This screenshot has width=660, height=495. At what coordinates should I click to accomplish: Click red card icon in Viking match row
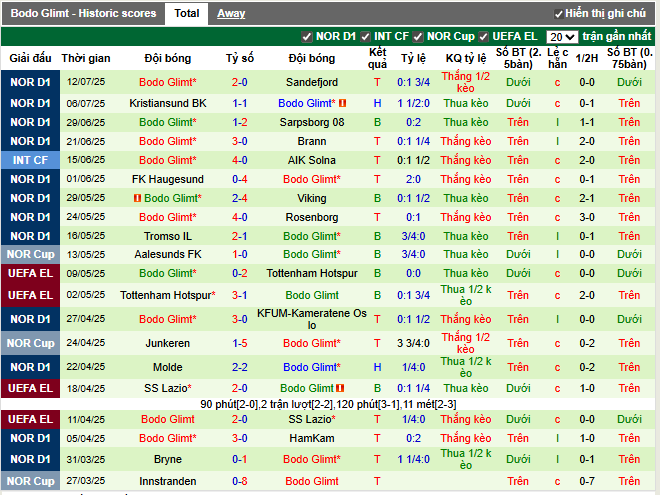click(x=137, y=198)
